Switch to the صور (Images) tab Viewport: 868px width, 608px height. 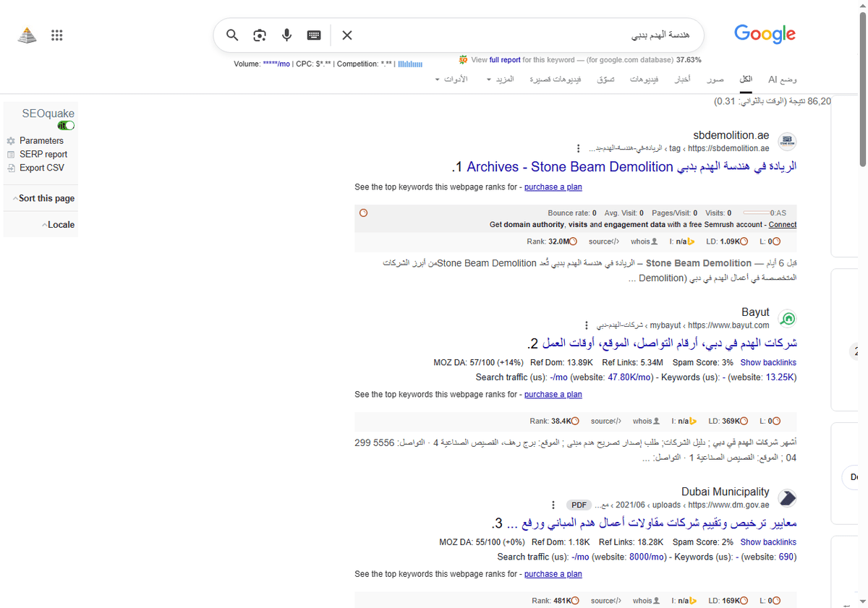[715, 79]
